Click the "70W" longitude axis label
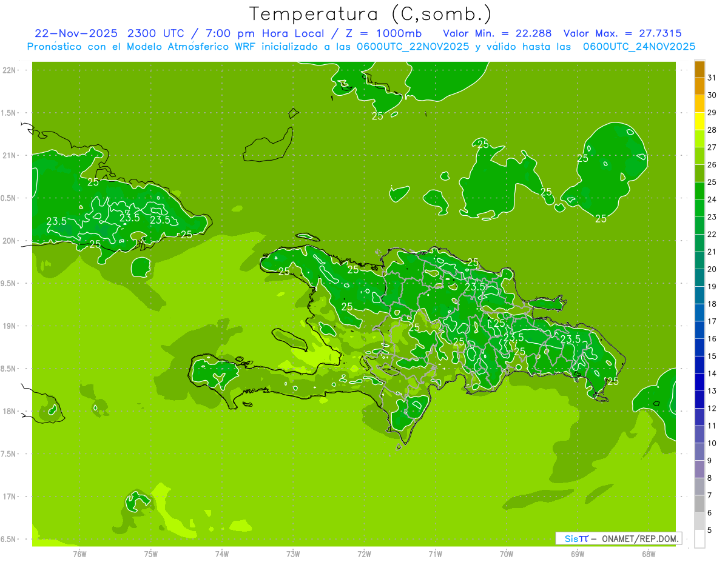Image resolution: width=728 pixels, height=562 pixels. click(506, 554)
